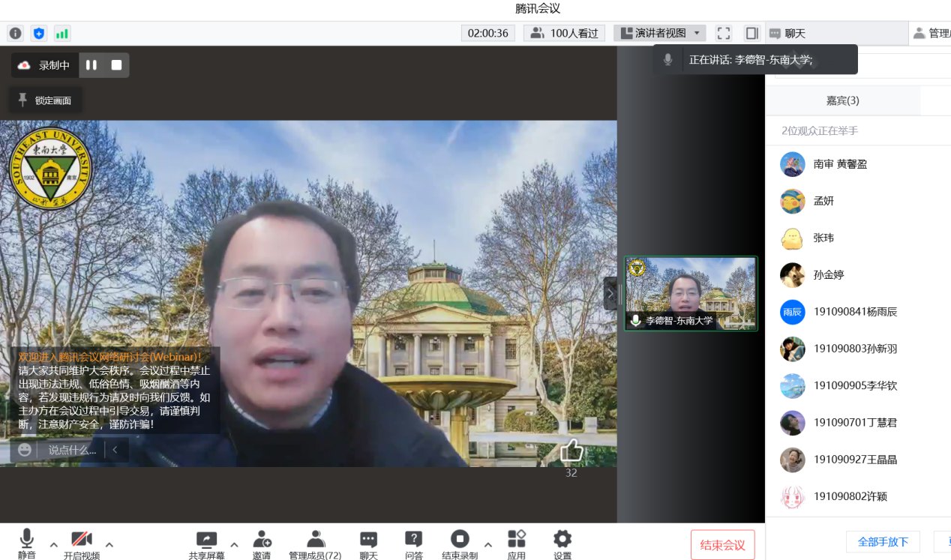Expand the speaker view (演讲者视图) dropdown
This screenshot has width=951, height=560.
697,33
